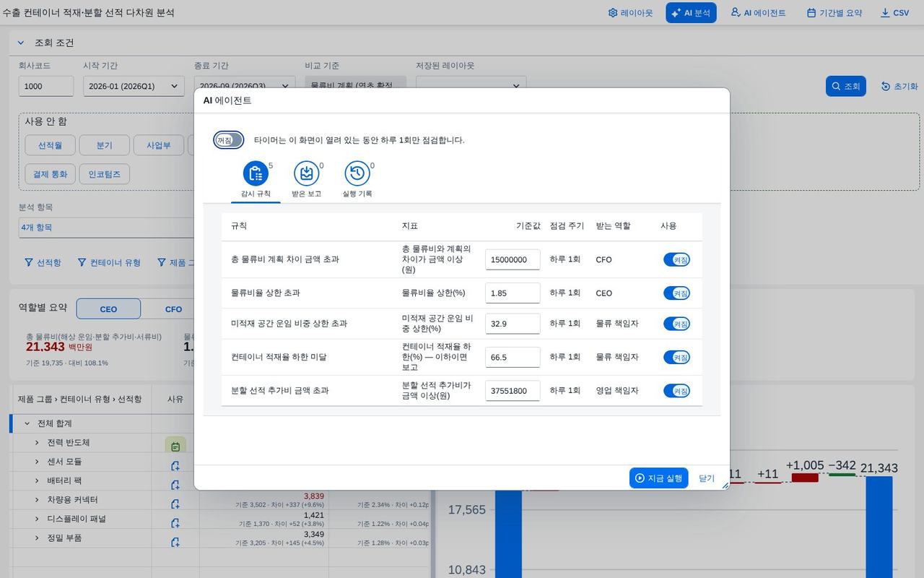924x578 pixels.
Task: Click the 기간별 요약 calendar icon
Action: click(811, 13)
